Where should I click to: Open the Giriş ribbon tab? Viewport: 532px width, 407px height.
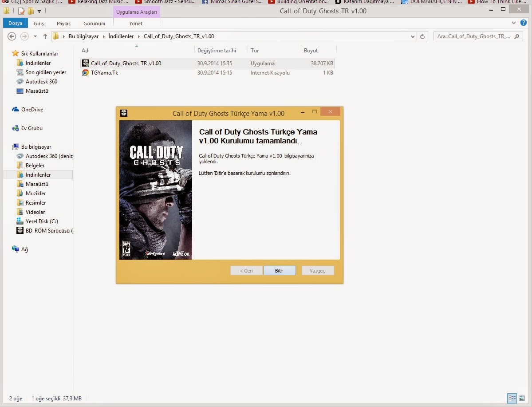coord(39,24)
